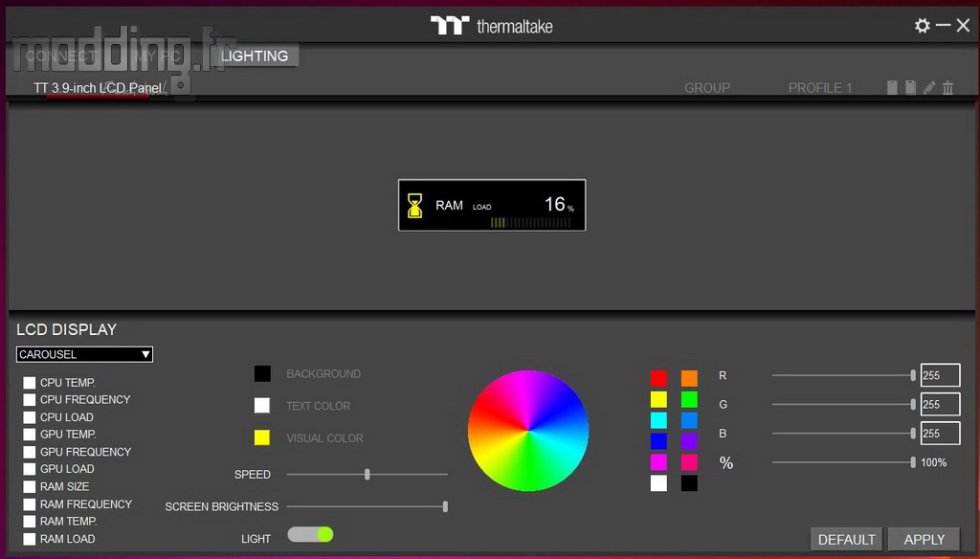The image size is (980, 559).
Task: Pick the light blue preset swatch
Action: coord(689,420)
